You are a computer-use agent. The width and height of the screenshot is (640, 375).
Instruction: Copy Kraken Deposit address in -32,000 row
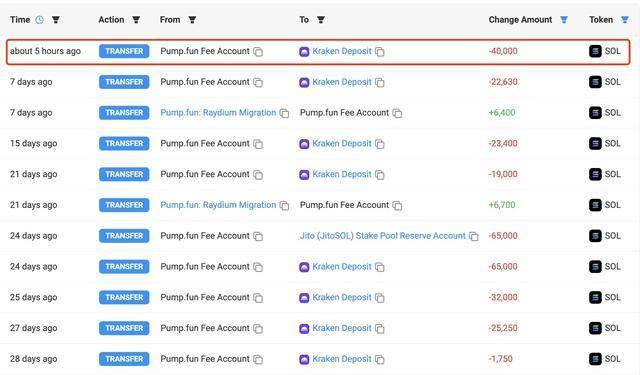[380, 298]
